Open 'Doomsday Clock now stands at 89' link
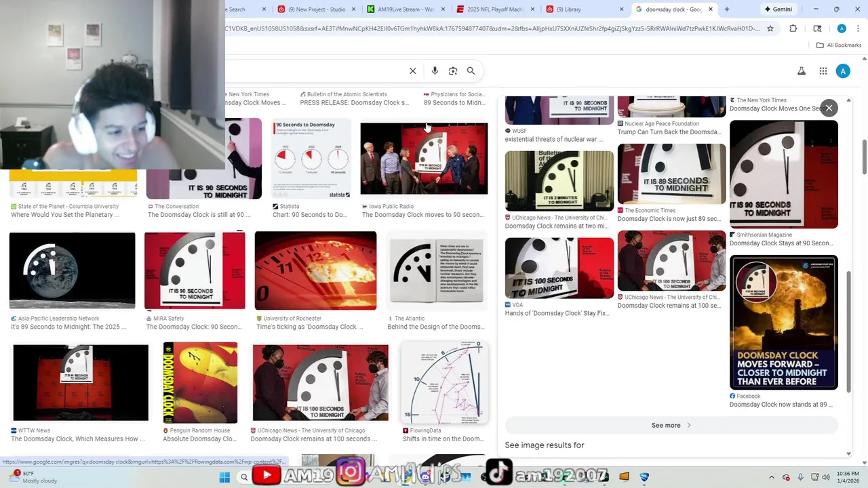Screen dimensions: 868x488 [x=781, y=405]
